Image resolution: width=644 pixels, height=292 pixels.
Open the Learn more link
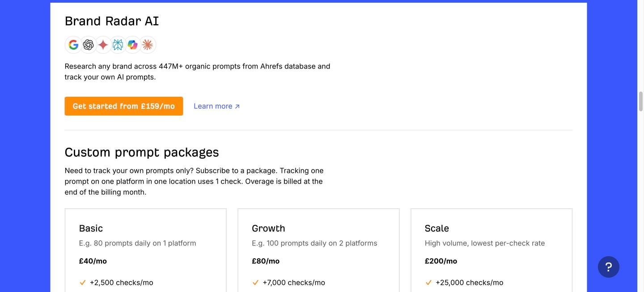(x=217, y=106)
